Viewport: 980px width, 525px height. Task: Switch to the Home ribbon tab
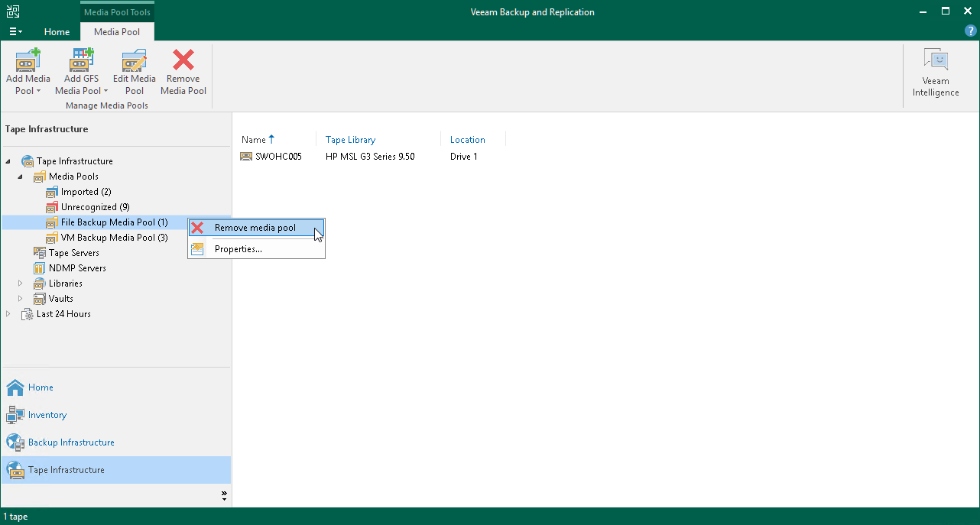[x=57, y=32]
